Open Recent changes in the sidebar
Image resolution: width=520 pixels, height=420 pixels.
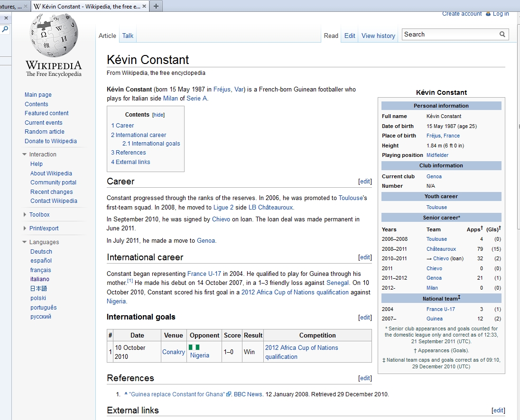pyautogui.click(x=51, y=192)
